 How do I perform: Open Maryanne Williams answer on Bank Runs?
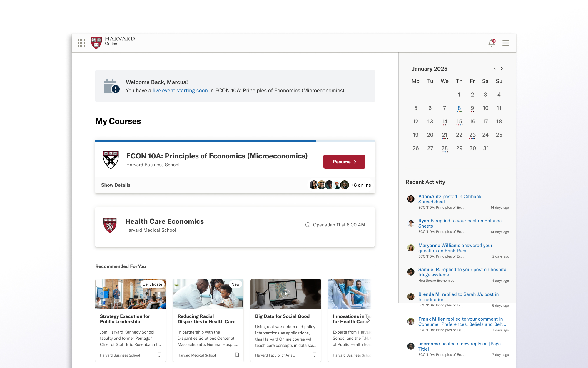click(x=455, y=248)
